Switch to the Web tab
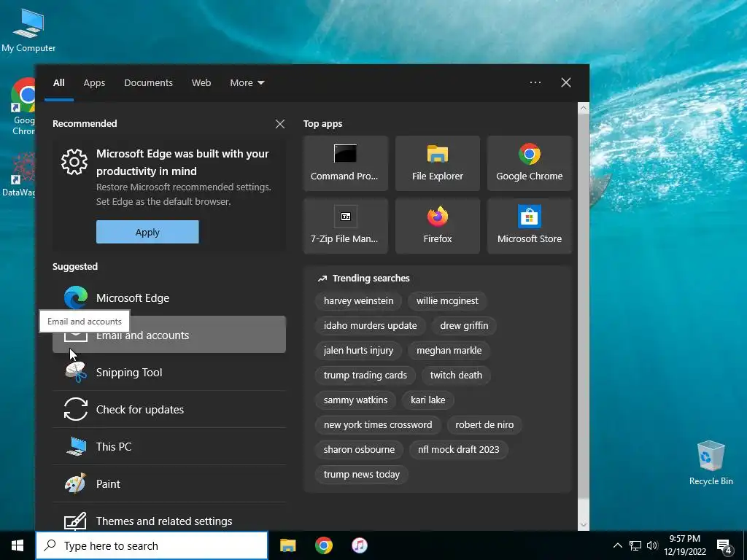The height and width of the screenshot is (560, 747). [201, 82]
